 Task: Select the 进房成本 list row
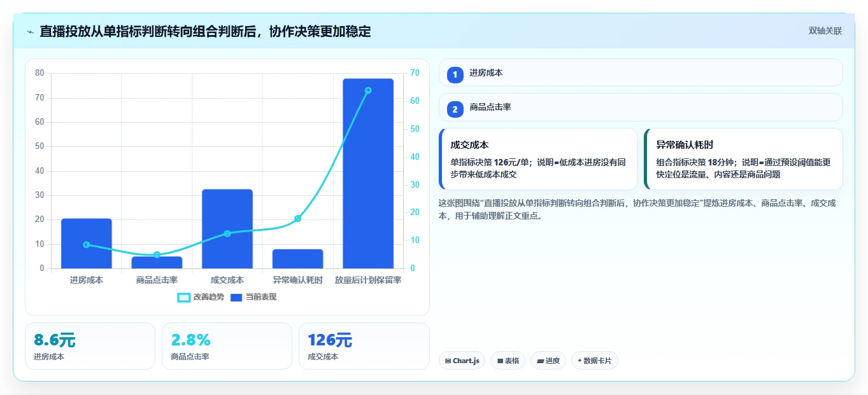(x=641, y=73)
